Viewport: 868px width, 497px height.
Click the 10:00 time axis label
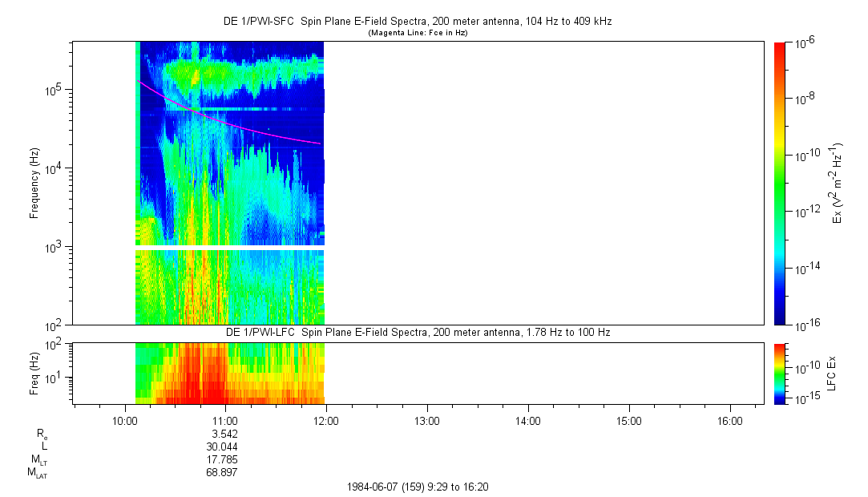click(x=125, y=420)
